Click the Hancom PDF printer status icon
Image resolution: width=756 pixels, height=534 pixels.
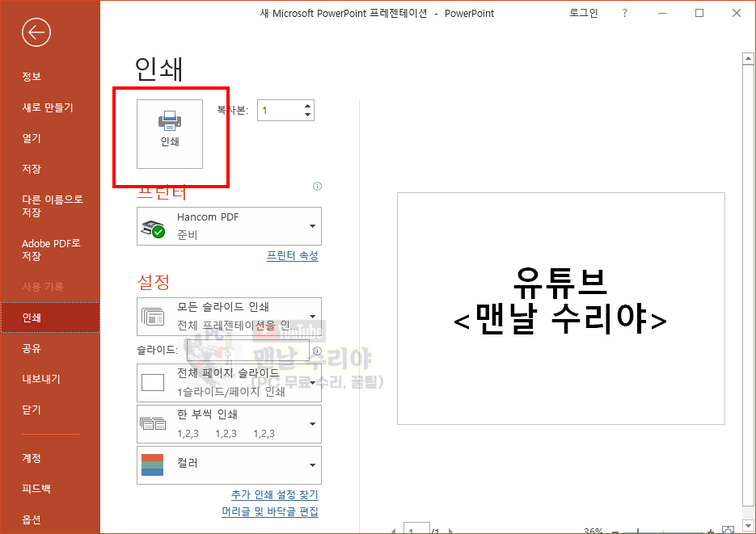click(x=153, y=229)
